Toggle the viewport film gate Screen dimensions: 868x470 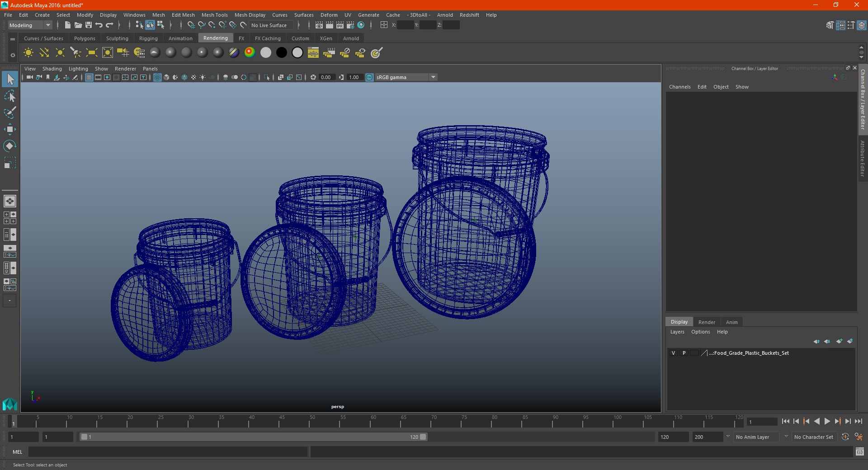[98, 77]
